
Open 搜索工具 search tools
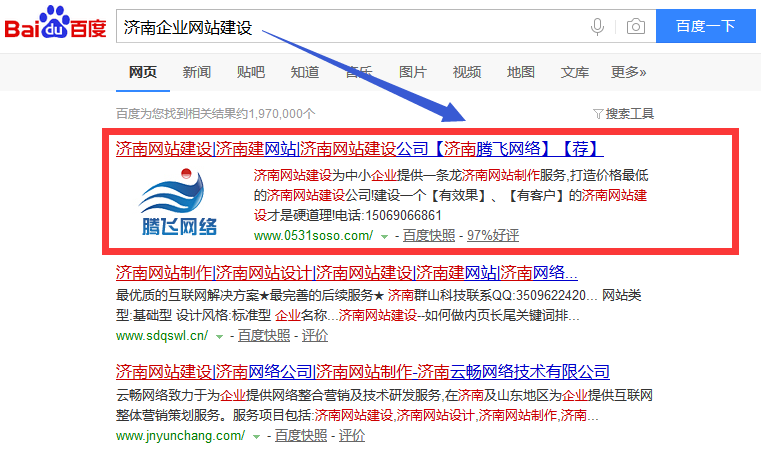[629, 114]
